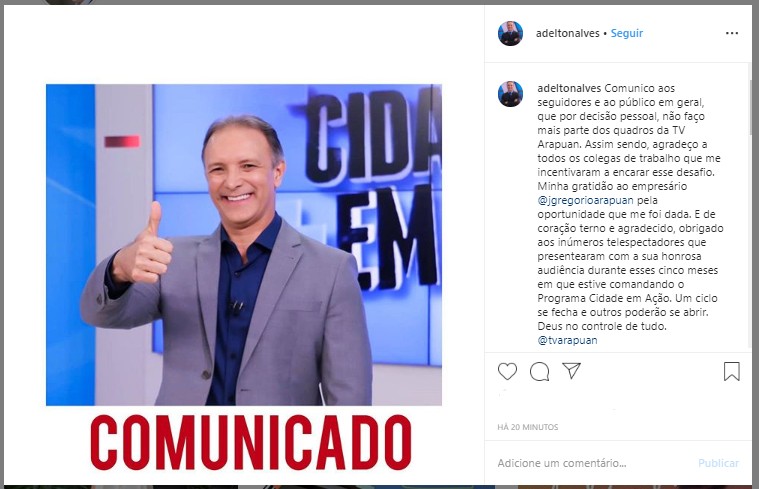Click the presenter photo in the post
Image resolution: width=759 pixels, height=489 pixels.
tap(244, 244)
